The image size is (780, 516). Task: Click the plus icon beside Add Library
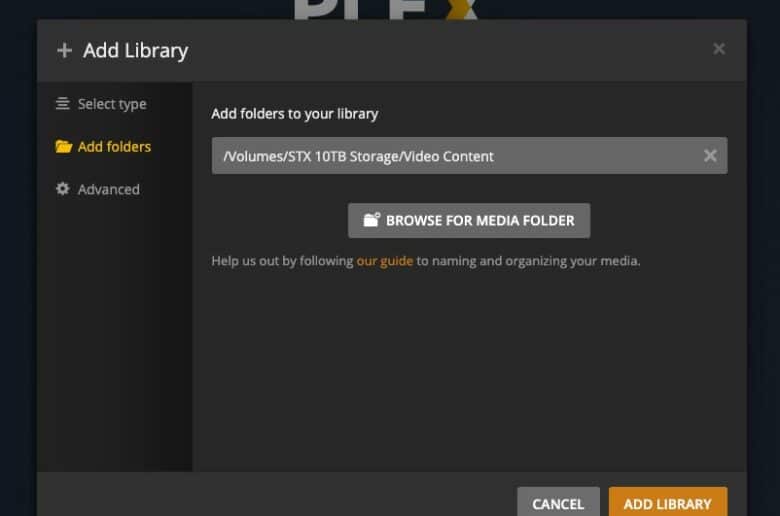click(x=64, y=50)
